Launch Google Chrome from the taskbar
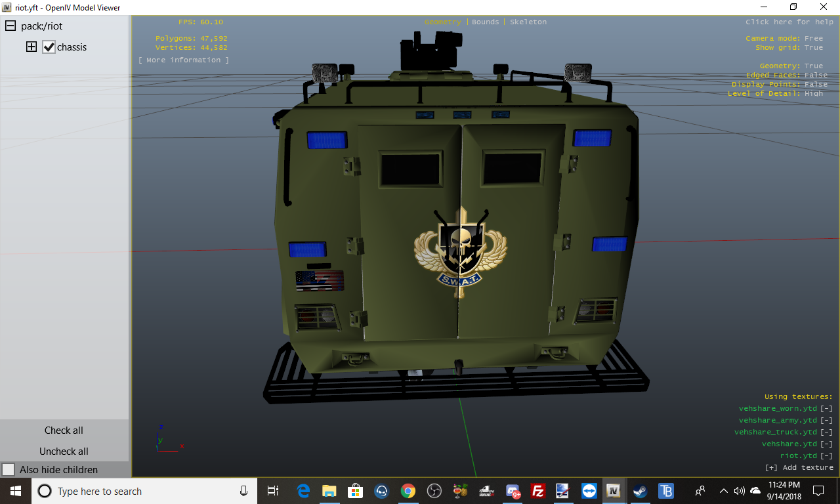This screenshot has width=840, height=504. tap(408, 491)
